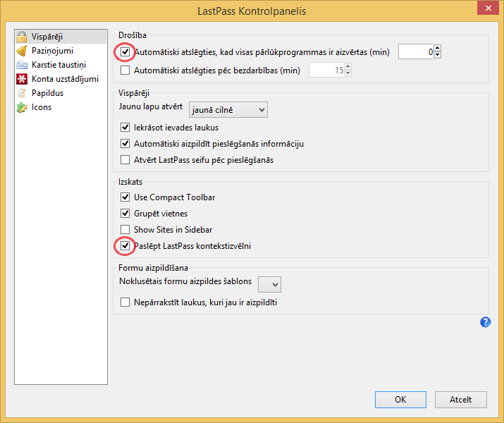Click the Atcelt button
The width and height of the screenshot is (504, 423).
(460, 400)
